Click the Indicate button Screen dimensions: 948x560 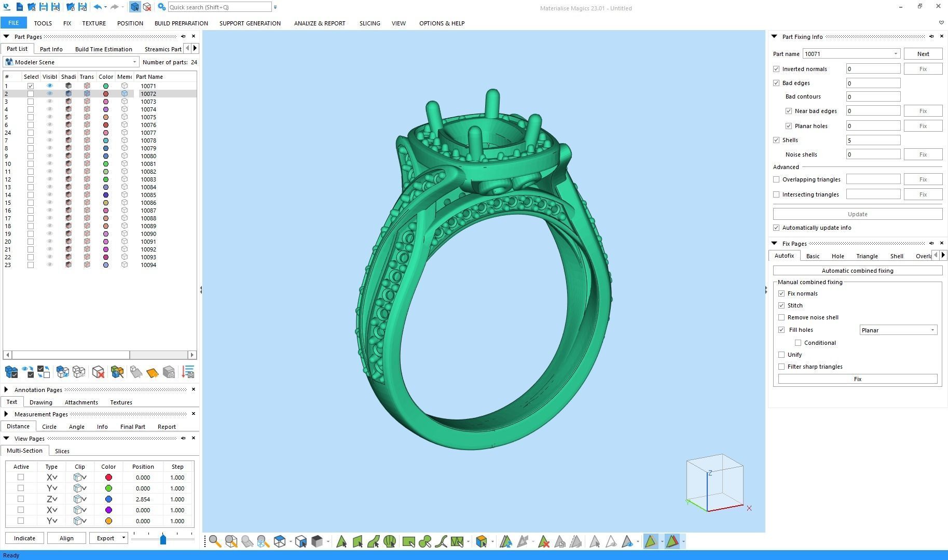pos(24,538)
